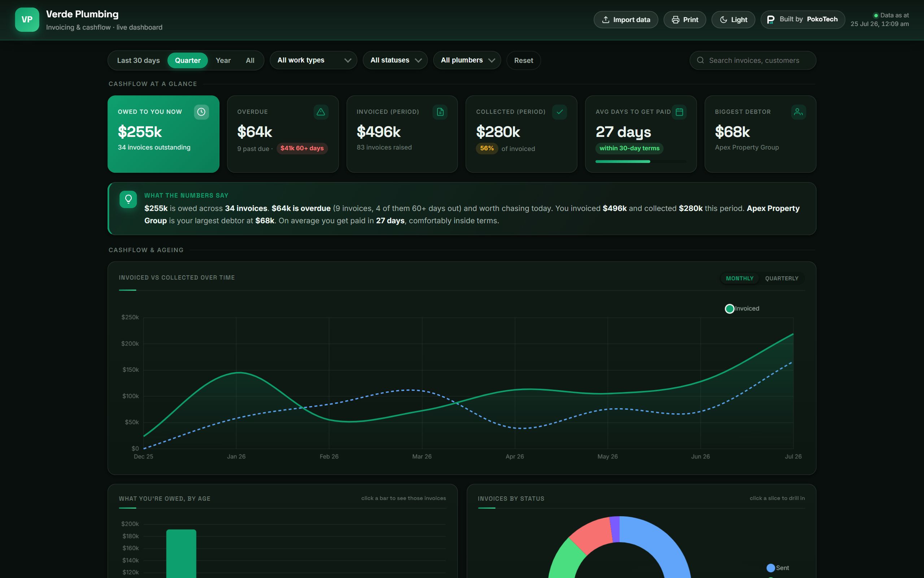This screenshot has height=578, width=924.
Task: Click 'click a bar to see those invoices' hint
Action: [x=403, y=498]
